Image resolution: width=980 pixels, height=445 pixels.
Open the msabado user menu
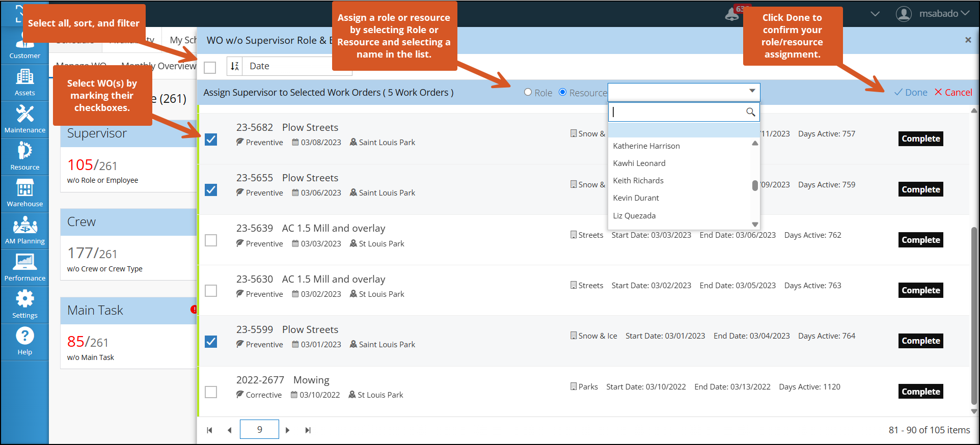(x=932, y=14)
